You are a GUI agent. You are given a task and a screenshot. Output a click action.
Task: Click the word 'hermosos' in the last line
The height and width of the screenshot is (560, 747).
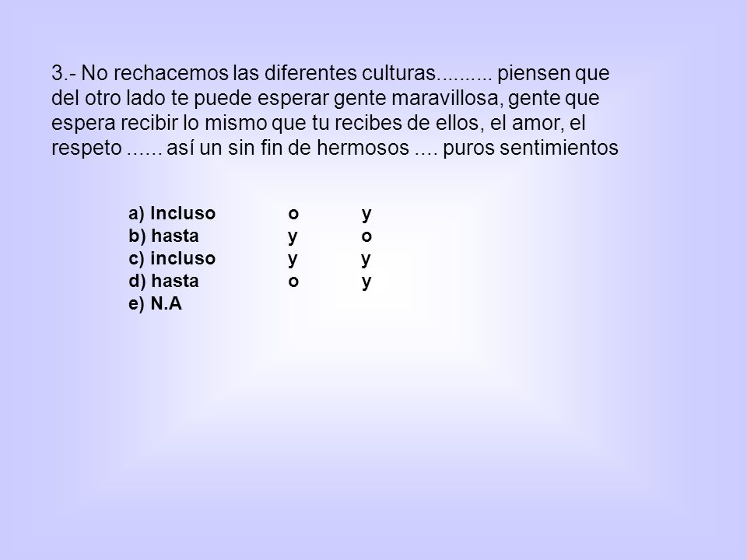click(x=363, y=148)
